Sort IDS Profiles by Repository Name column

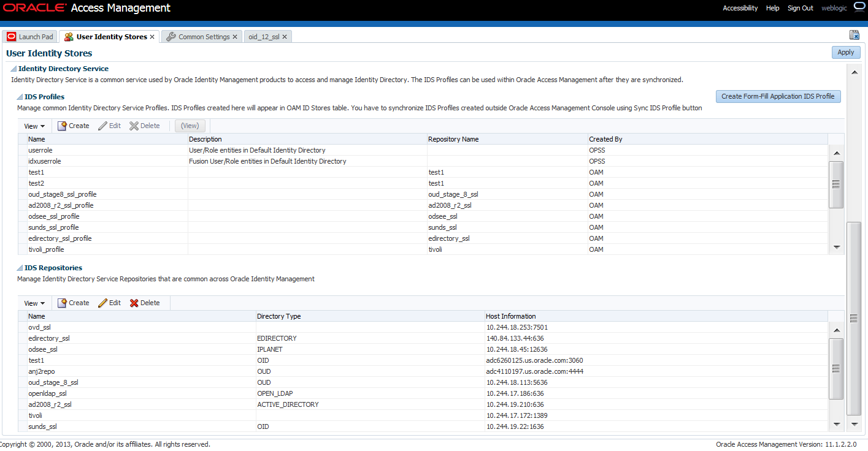pyautogui.click(x=507, y=139)
